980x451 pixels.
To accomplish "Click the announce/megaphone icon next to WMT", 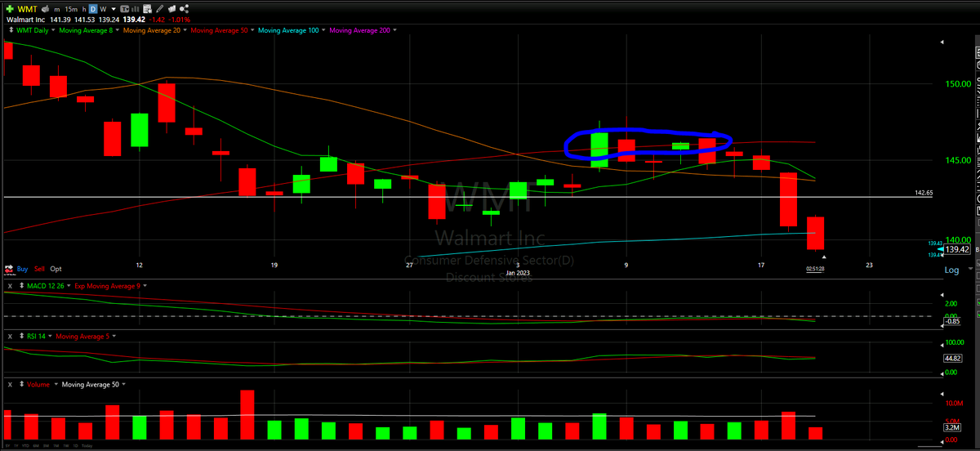I will (45, 9).
